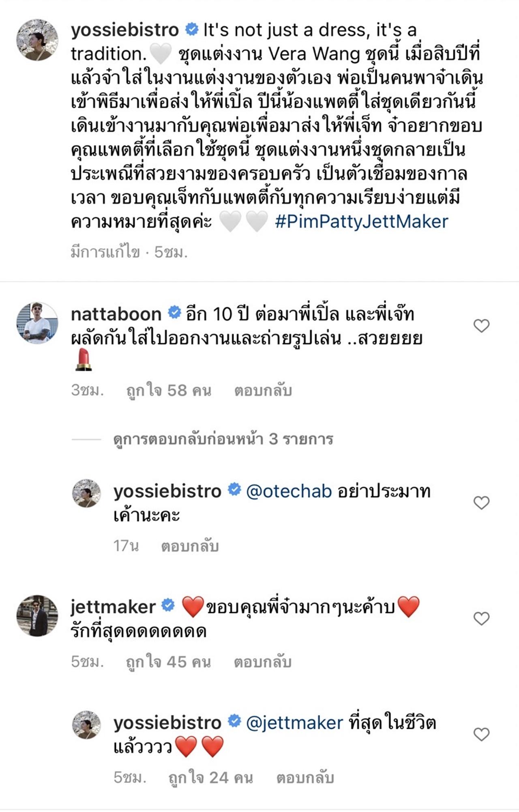This screenshot has height=812, width=519.
Task: Like yossiebistro's reply to @jettmaker
Action: [x=481, y=734]
